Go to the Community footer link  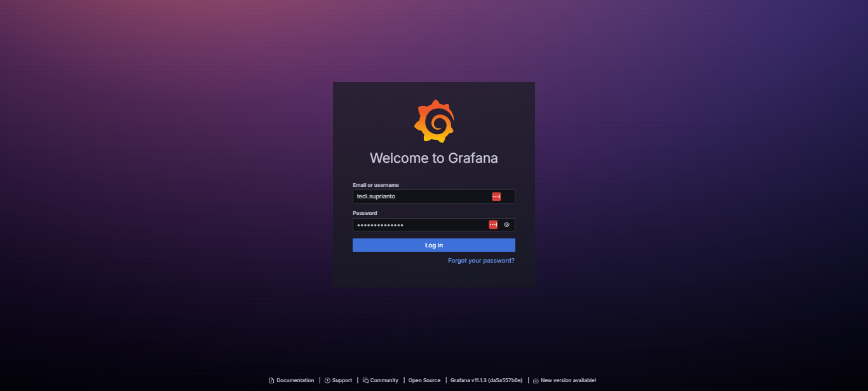click(384, 380)
